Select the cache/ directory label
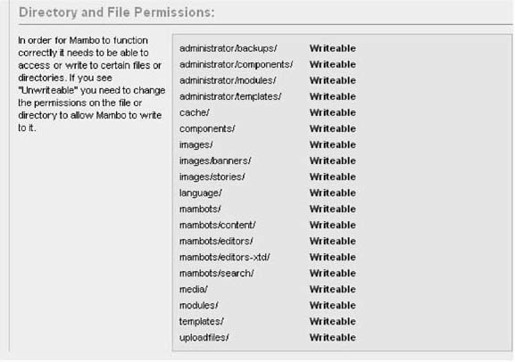Image resolution: width=515 pixels, height=362 pixels. [194, 113]
